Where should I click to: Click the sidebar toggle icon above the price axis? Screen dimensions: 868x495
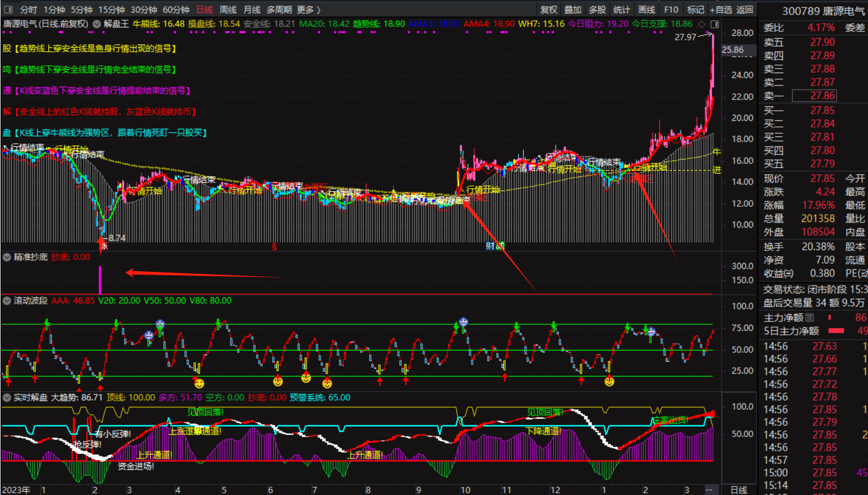pos(715,24)
